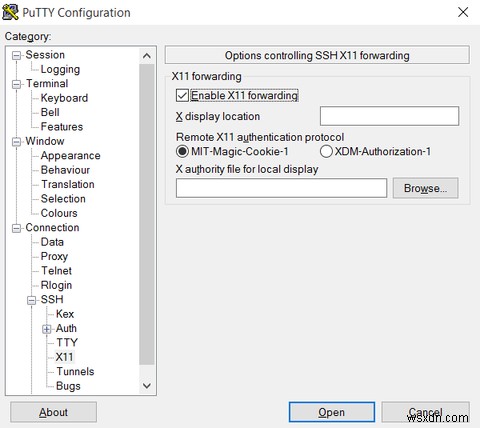Open the Logging category
The image size is (480, 428).
60,69
